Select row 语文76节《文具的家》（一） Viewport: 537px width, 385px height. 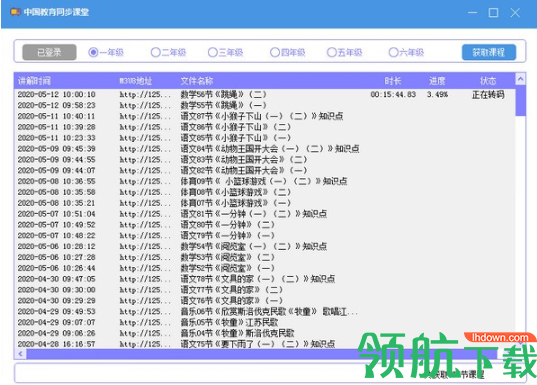pyautogui.click(x=265, y=301)
